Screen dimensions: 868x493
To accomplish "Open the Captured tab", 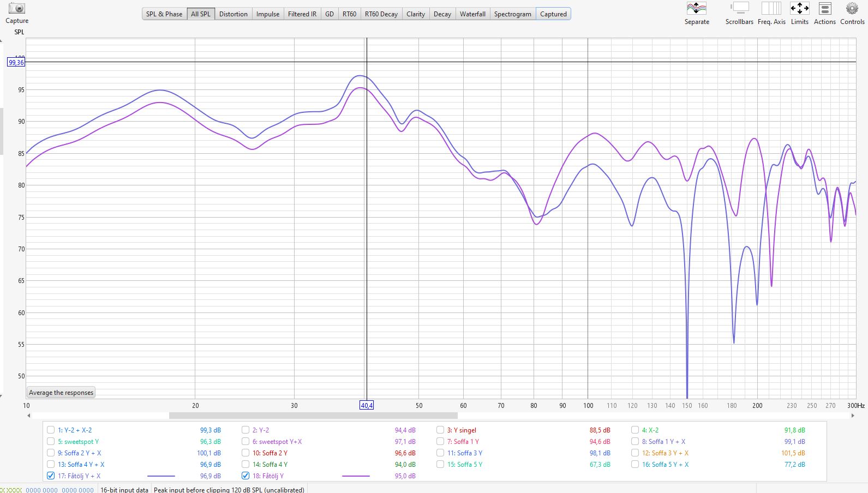I will click(x=553, y=14).
